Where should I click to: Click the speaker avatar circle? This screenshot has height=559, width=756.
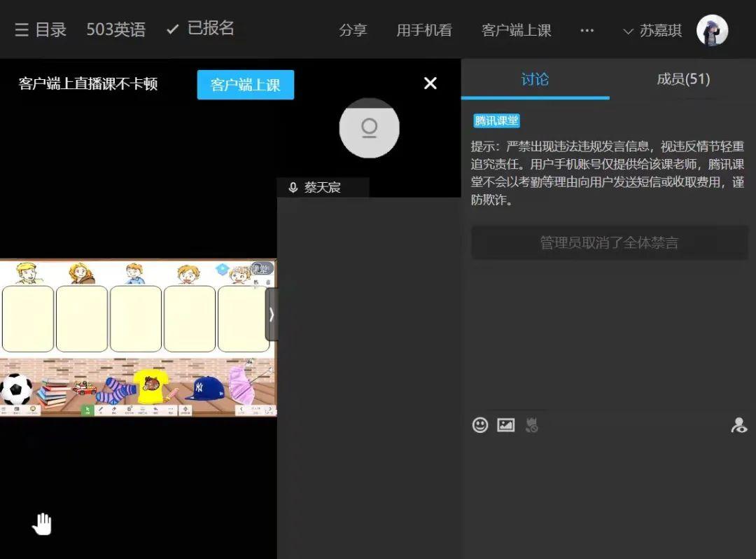(x=369, y=128)
